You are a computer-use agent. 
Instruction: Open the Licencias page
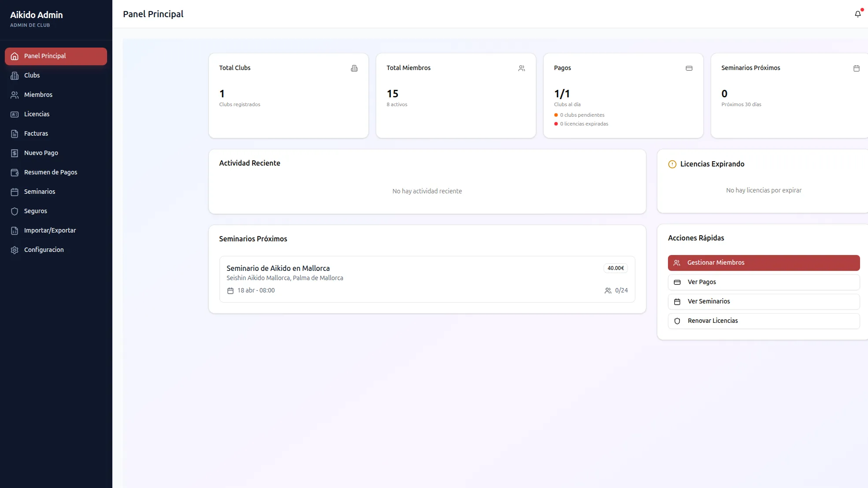point(56,115)
